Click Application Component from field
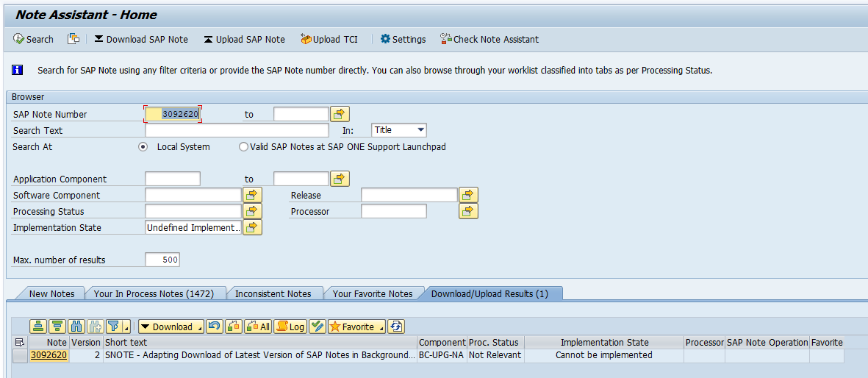Screen dimensions: 868x378 [173, 179]
